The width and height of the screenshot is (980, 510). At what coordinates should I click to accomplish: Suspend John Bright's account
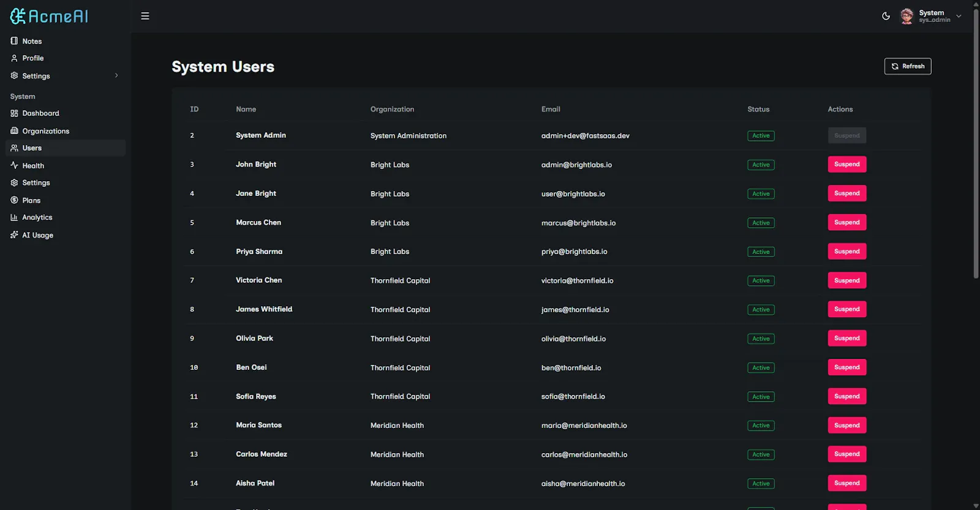point(846,164)
